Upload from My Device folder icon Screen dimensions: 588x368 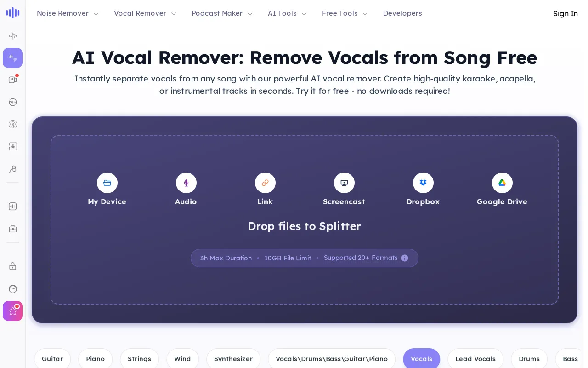coord(107,183)
